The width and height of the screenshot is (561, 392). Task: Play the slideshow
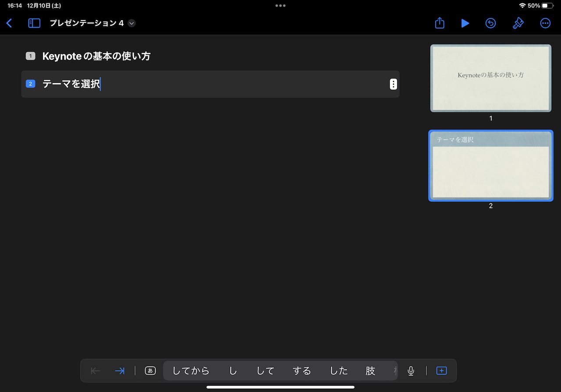click(465, 23)
